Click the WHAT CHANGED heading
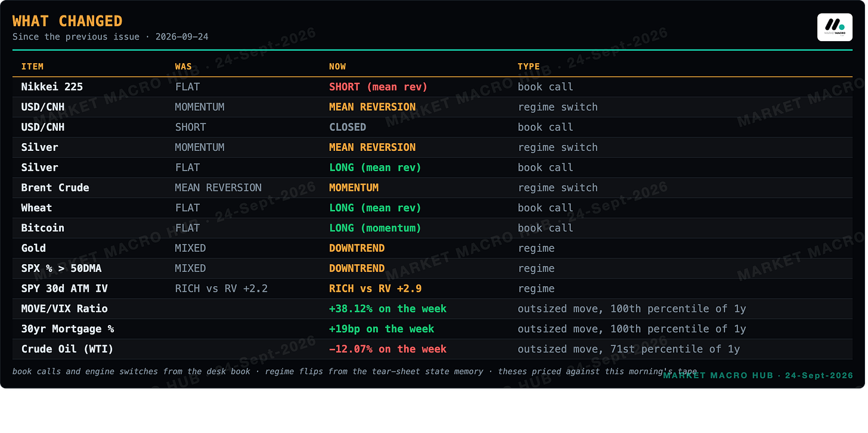The image size is (868, 433). point(67,21)
